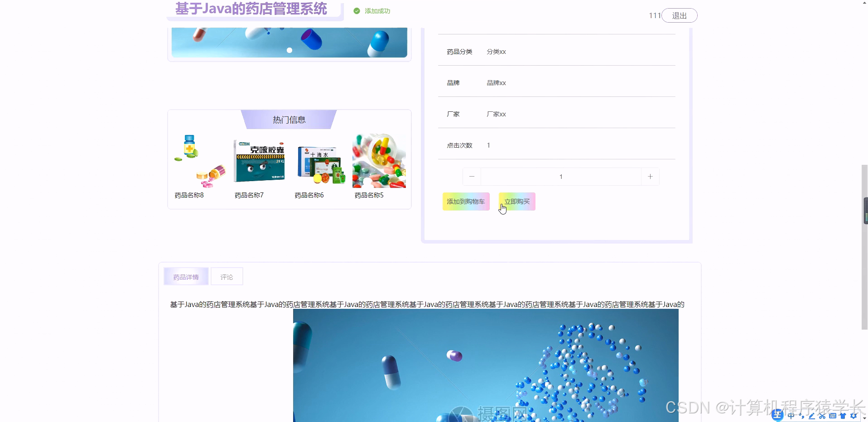
Task: Launch the scissors screenshot tool in IME bar
Action: [x=822, y=416]
